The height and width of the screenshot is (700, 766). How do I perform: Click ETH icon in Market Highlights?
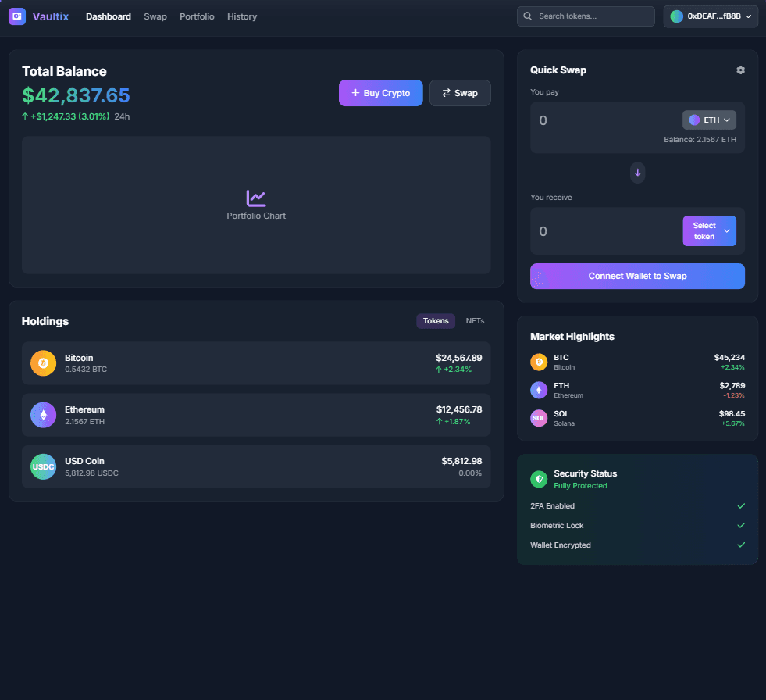[x=539, y=390]
